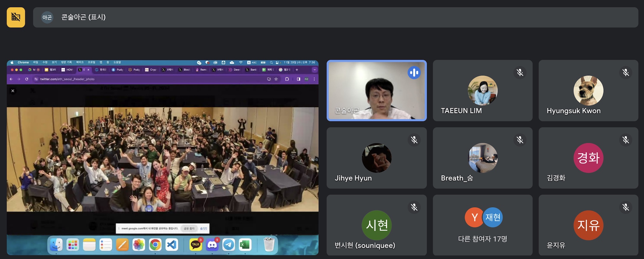The height and width of the screenshot is (259, 644).
Task: Close the header photo viewer with X
Action: coord(13,91)
